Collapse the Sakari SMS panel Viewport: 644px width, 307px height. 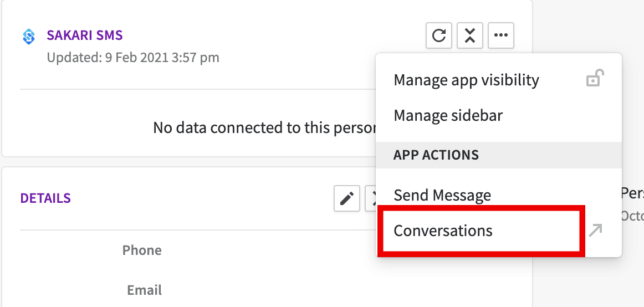click(470, 35)
